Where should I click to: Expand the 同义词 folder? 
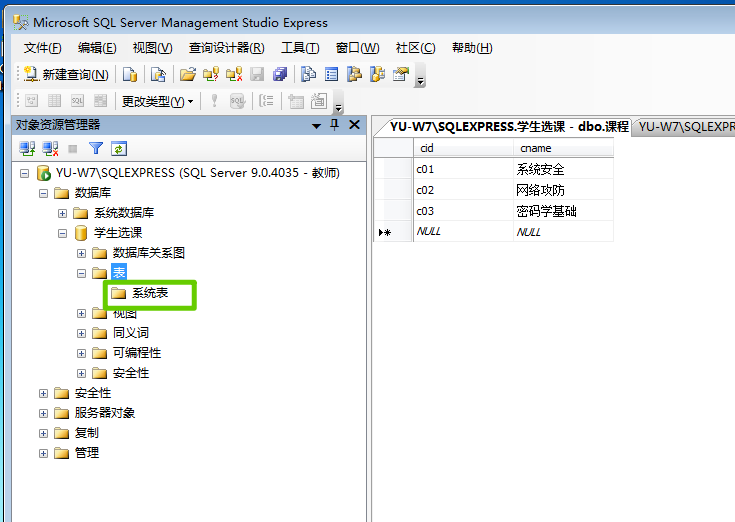pyautogui.click(x=82, y=334)
